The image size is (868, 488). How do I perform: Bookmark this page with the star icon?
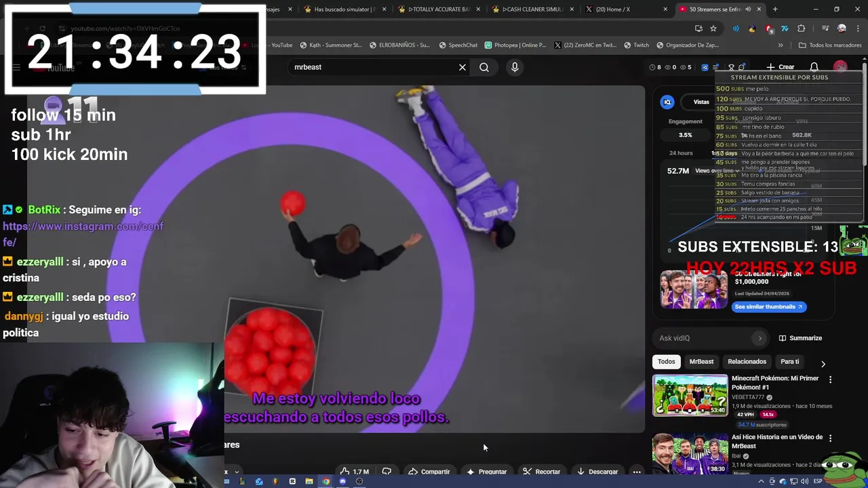click(x=713, y=28)
